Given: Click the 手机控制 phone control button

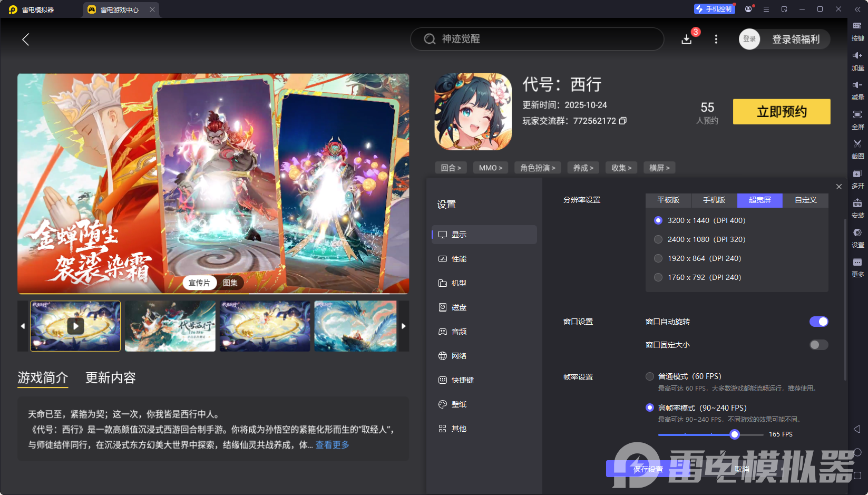Looking at the screenshot, I should (x=714, y=9).
